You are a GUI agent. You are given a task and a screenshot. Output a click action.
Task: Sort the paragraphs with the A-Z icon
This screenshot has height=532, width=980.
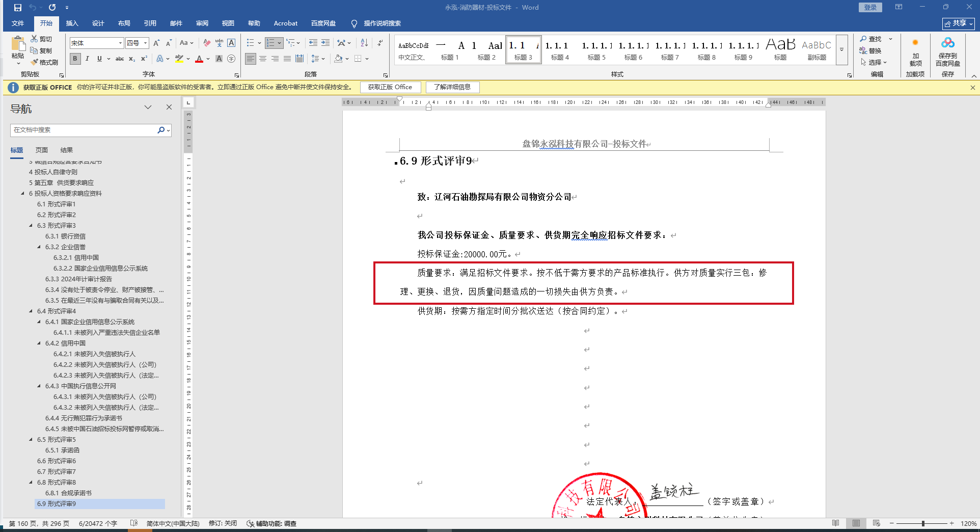click(x=364, y=43)
